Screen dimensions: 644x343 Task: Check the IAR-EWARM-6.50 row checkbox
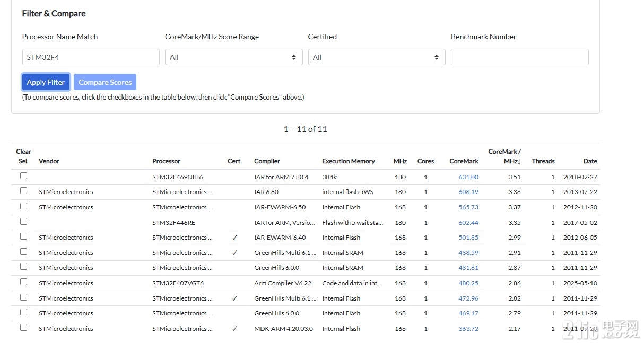tap(23, 206)
